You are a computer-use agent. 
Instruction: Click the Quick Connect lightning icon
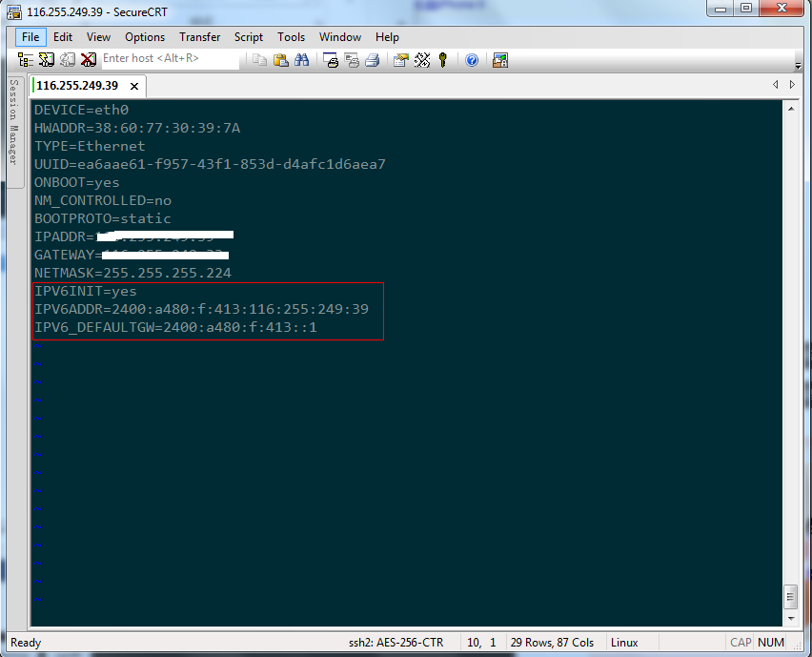[x=47, y=60]
